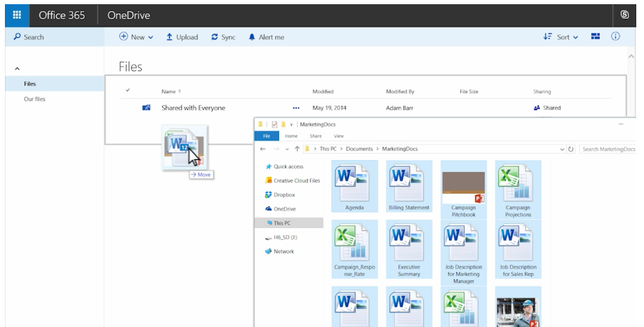Open Skype icon in header bar
644x327 pixels.
point(624,15)
